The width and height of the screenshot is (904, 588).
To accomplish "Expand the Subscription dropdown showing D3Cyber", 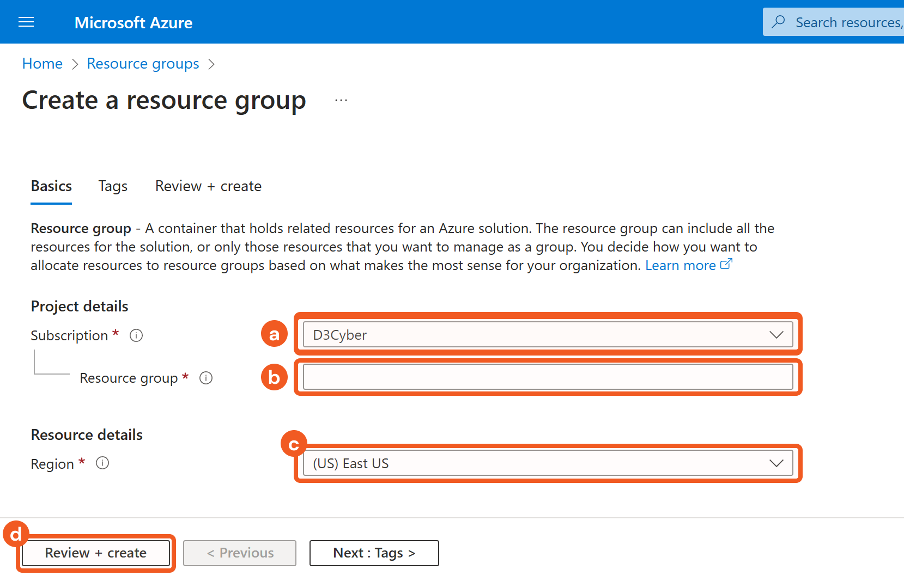I will tap(548, 335).
